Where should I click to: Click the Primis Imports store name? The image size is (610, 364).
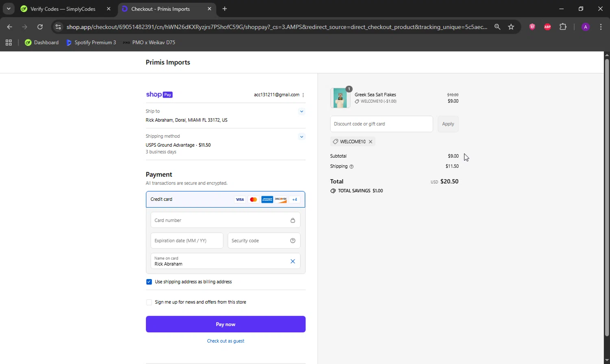(168, 62)
